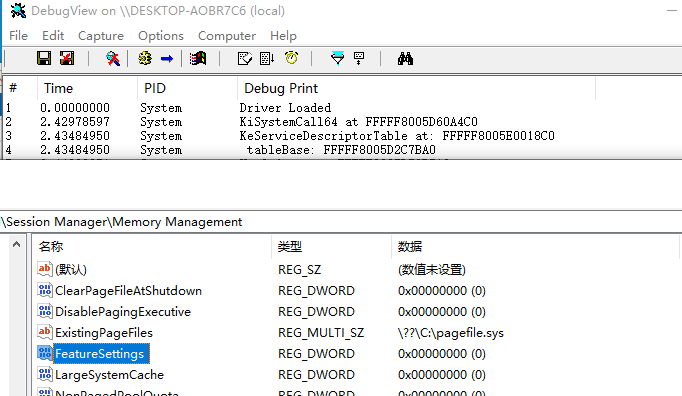The image size is (682, 396).
Task: Click time value 2.42978597
Action: click(75, 122)
